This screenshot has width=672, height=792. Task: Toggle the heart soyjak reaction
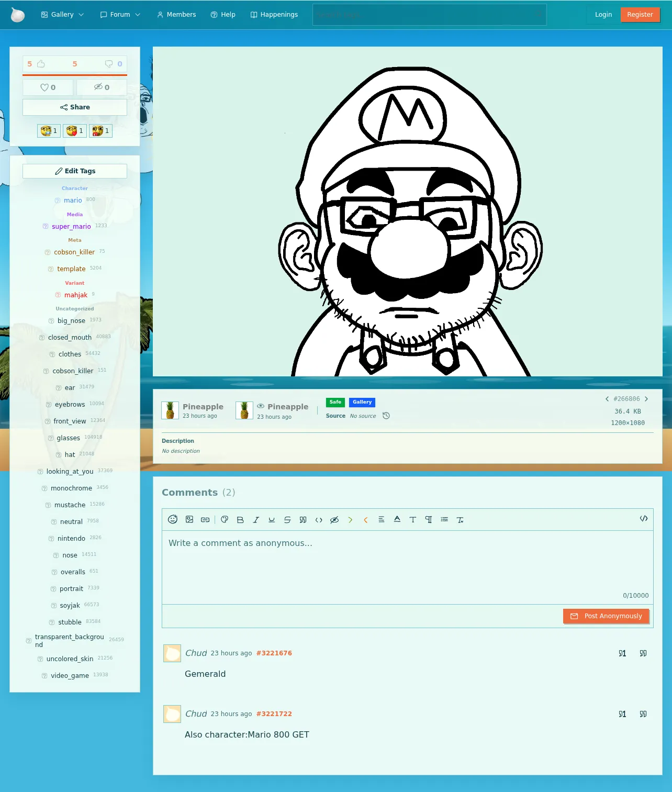75,131
